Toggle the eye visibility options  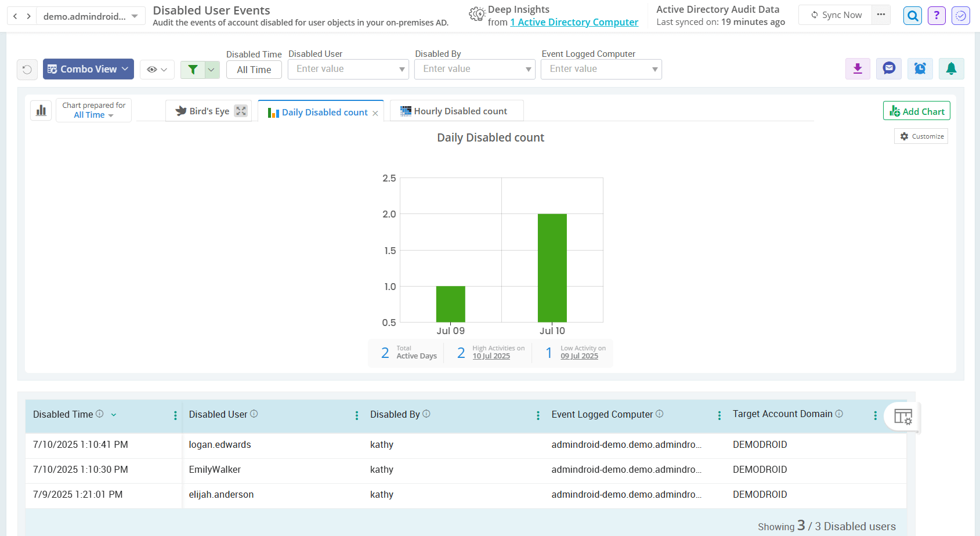(157, 70)
